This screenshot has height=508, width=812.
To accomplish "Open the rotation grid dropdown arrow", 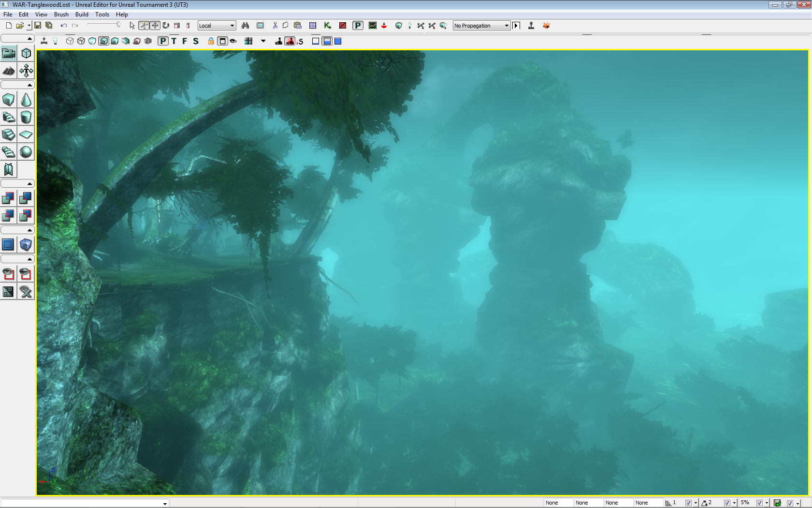I will coord(734,503).
